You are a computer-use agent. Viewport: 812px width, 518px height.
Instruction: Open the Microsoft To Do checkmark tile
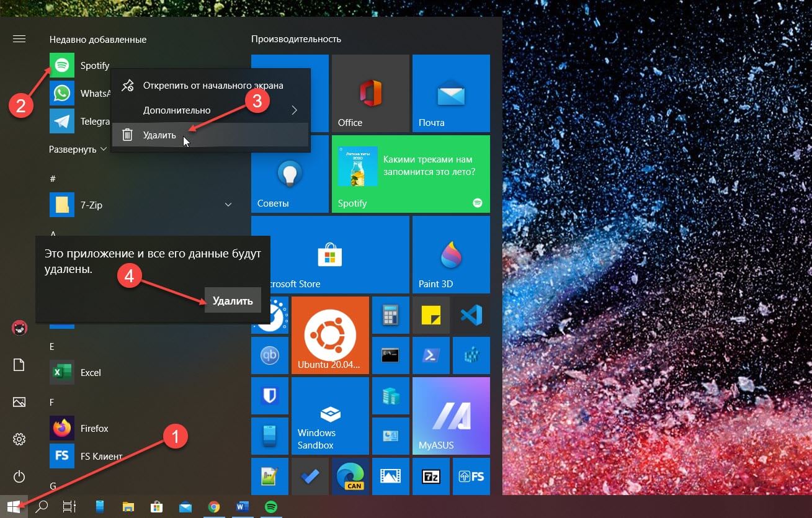[x=310, y=476]
